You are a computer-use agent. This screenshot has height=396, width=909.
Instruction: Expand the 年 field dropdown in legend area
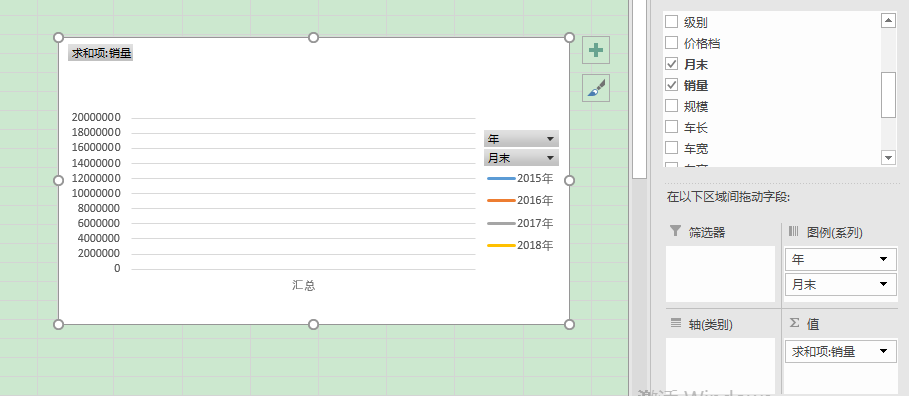(883, 259)
